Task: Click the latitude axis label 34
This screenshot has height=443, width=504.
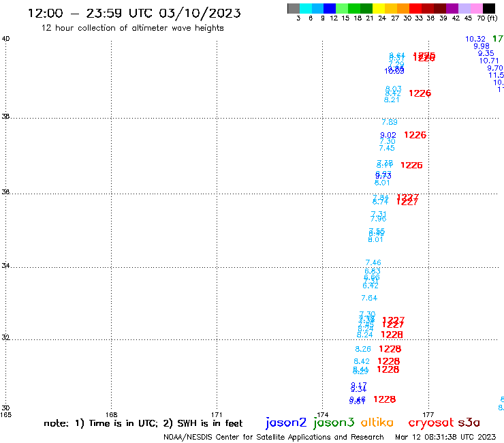Action: pyautogui.click(x=5, y=266)
